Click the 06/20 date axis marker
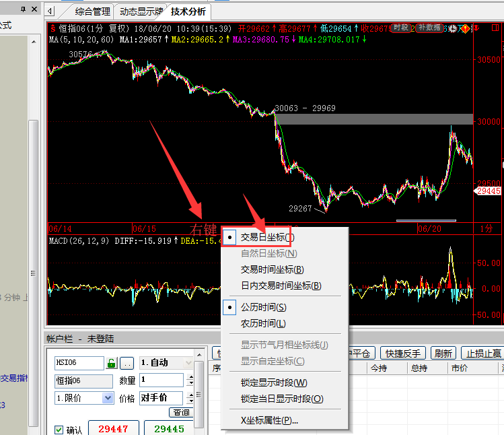The height and width of the screenshot is (435, 504). point(429,229)
